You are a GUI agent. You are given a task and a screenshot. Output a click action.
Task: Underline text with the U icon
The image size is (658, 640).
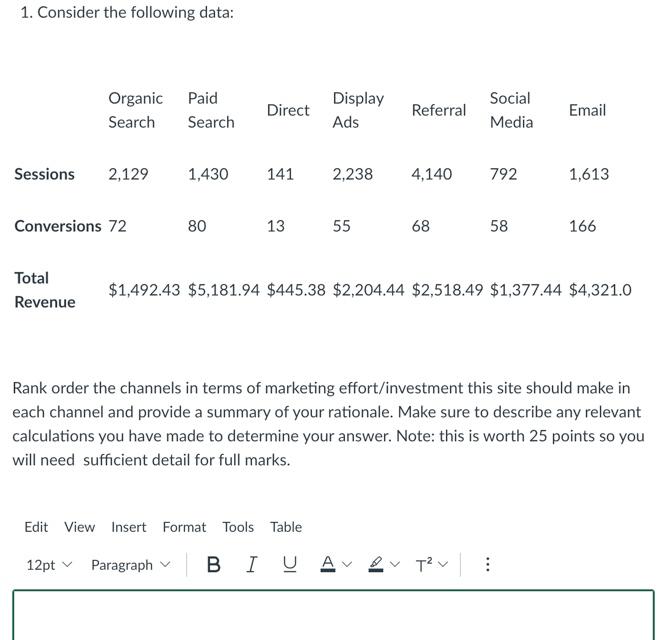[290, 564]
